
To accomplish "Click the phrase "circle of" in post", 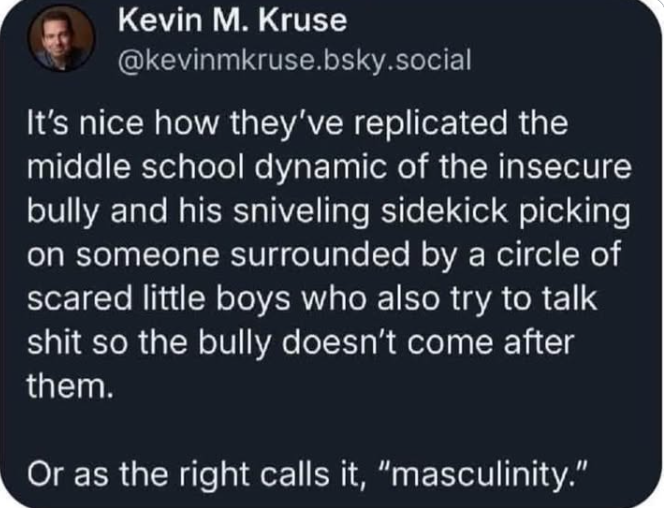I will (x=558, y=255).
